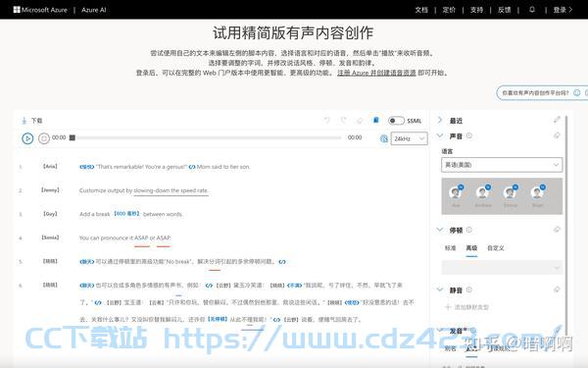Select the [Jenny] voice tag on line 2
Screen dimensions: 588x368
click(50, 190)
